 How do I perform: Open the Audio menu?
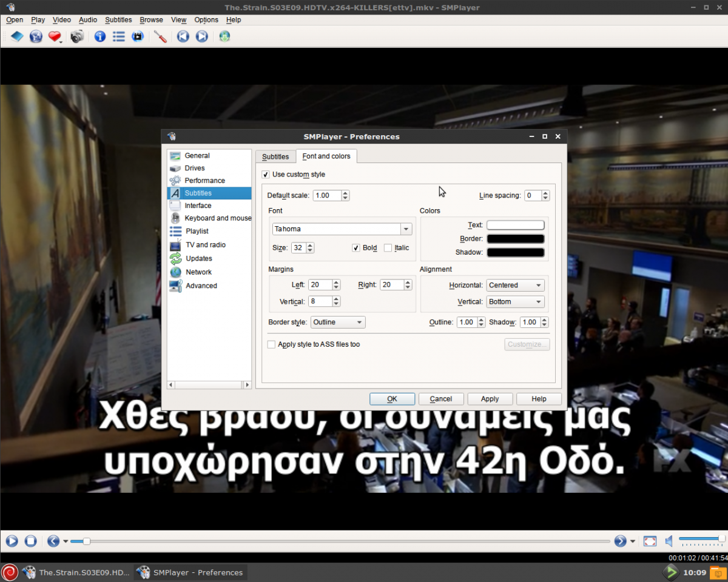(88, 20)
